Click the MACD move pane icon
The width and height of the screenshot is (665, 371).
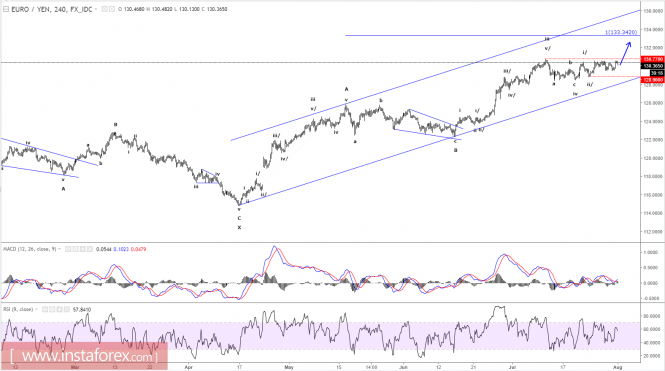[x=83, y=249]
